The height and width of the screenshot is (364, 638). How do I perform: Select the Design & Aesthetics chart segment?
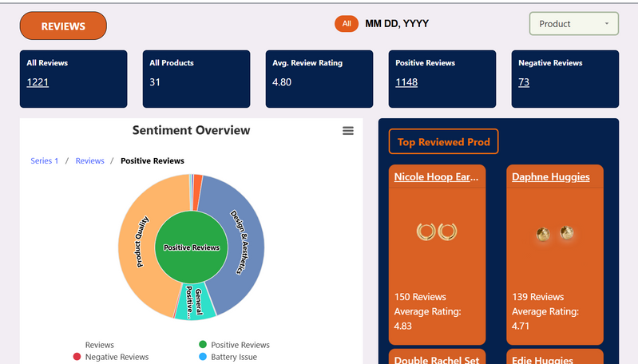coord(241,239)
